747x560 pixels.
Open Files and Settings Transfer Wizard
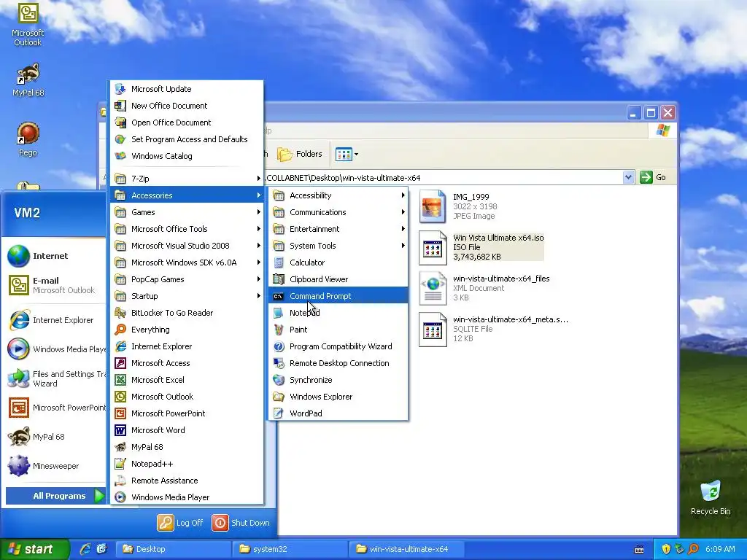pyautogui.click(x=55, y=378)
